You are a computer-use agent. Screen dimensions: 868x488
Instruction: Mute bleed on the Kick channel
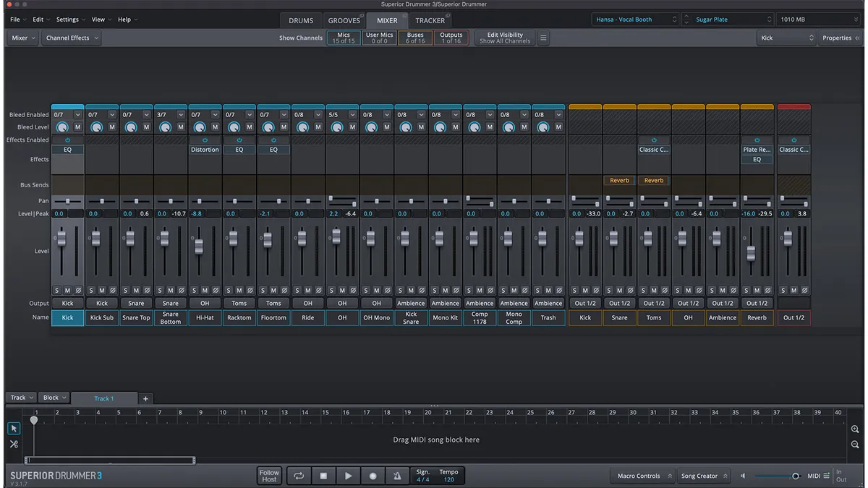coord(77,127)
